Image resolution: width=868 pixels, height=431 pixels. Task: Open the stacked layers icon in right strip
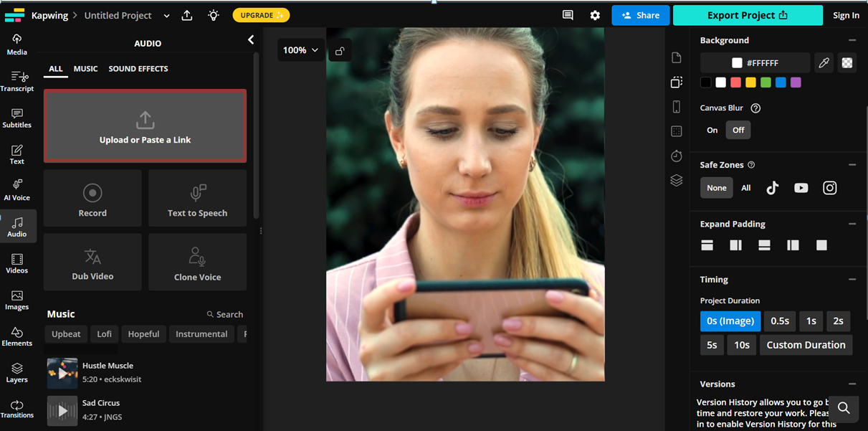(676, 181)
